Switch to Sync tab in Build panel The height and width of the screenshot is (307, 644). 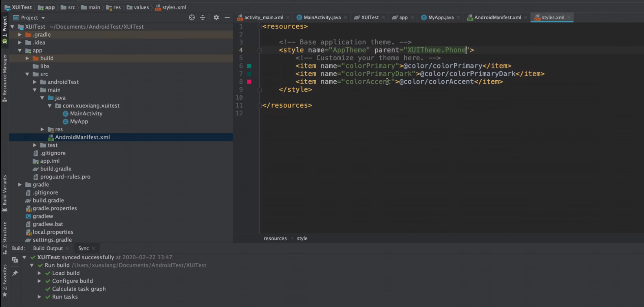tap(83, 248)
